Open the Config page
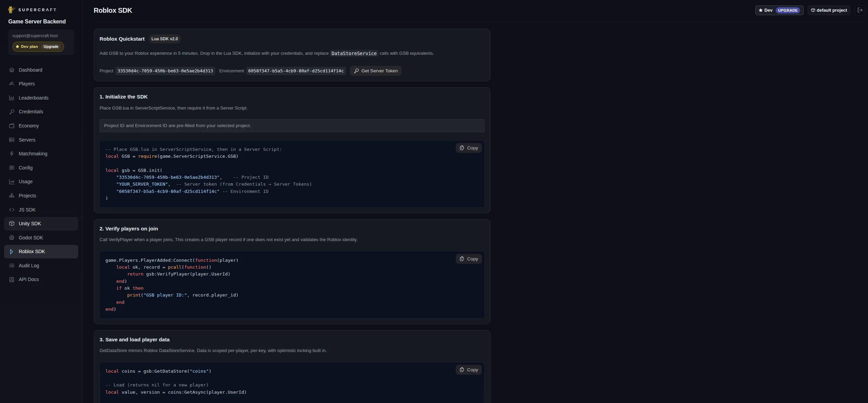The image size is (868, 403). click(41, 168)
